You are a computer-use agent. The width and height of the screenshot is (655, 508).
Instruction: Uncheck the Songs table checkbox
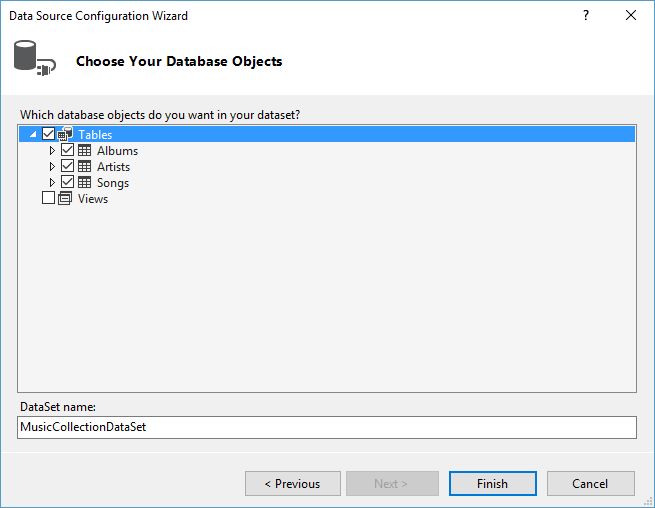[x=67, y=182]
